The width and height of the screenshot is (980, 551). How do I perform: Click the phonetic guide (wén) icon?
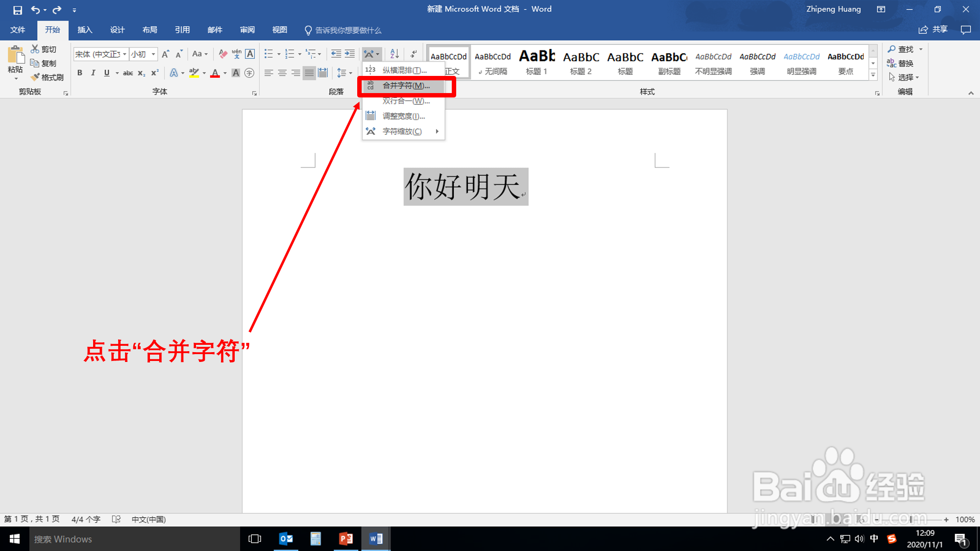coord(237,54)
